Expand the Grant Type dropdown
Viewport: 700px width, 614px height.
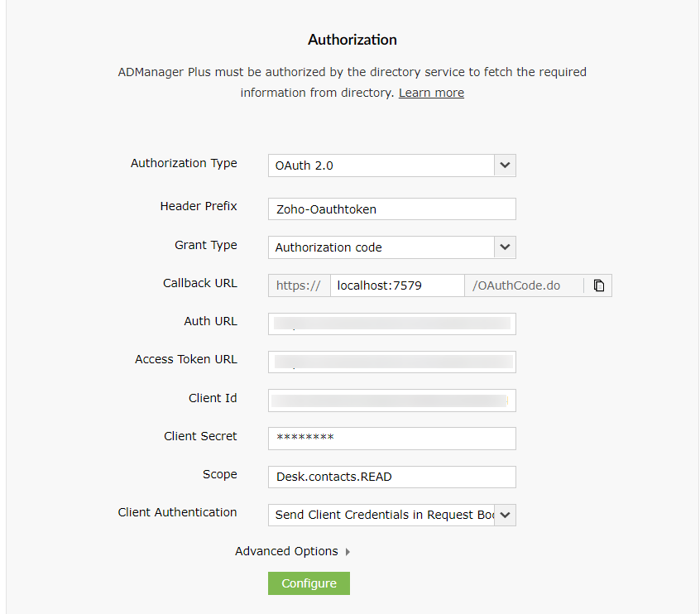(x=391, y=247)
